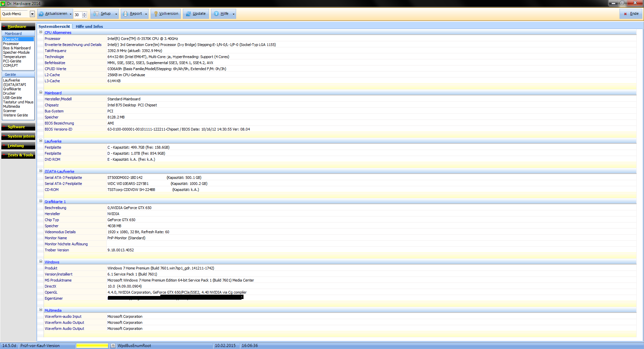Open the Leistung sidebar category
This screenshot has height=349, width=644.
tap(18, 146)
